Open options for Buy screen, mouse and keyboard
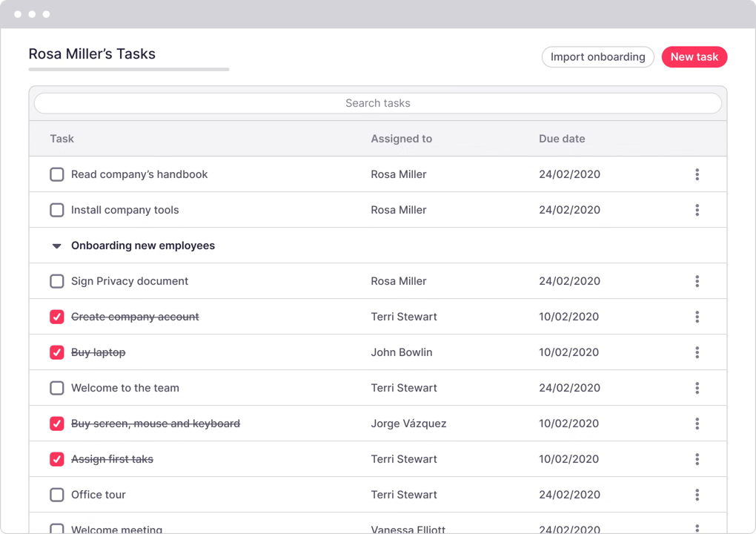Viewport: 756px width, 534px height. [697, 423]
